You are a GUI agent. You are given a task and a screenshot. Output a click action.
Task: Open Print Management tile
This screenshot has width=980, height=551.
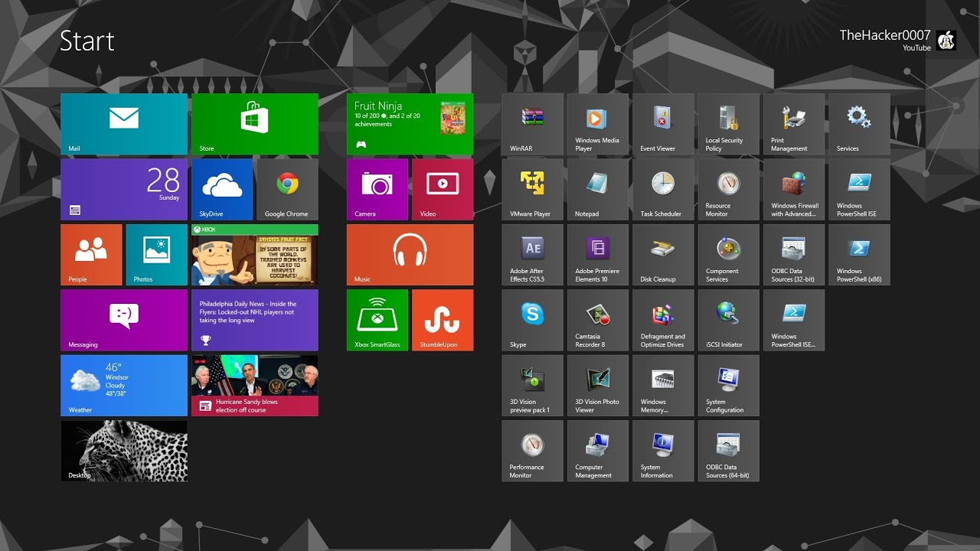[x=794, y=124]
